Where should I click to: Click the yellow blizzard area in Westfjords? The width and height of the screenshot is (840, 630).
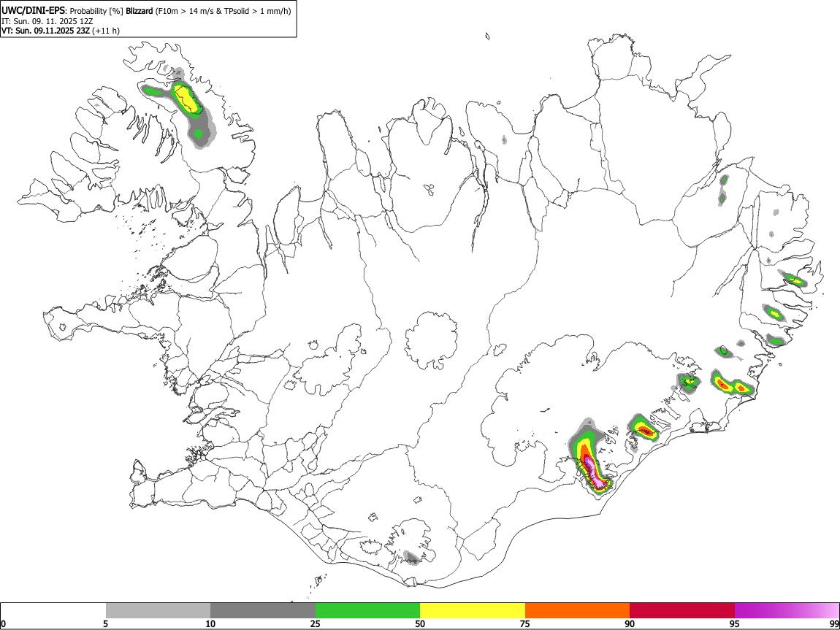pos(187,99)
